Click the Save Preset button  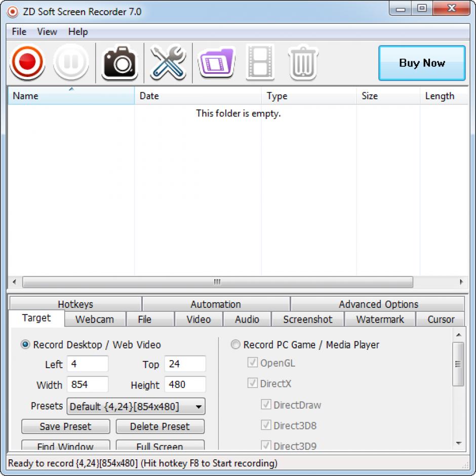pos(65,426)
